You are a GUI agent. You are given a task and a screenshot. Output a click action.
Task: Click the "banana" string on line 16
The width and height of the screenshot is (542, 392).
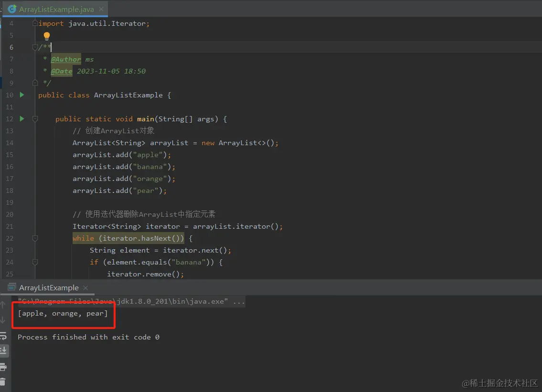tap(149, 167)
